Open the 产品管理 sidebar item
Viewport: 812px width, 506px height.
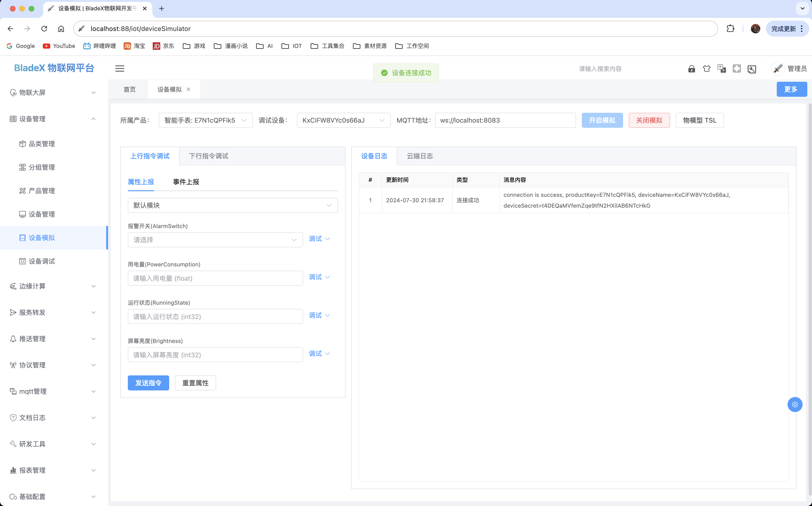[54, 191]
